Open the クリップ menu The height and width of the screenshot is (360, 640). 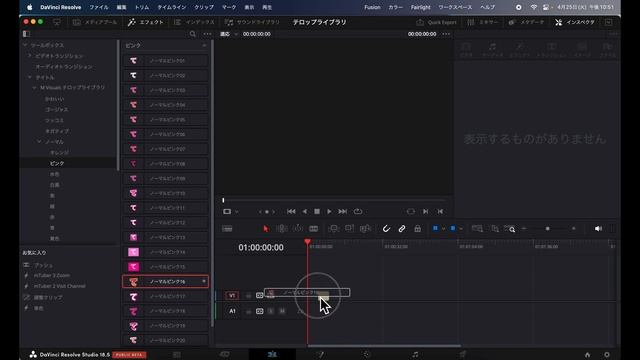(204, 7)
